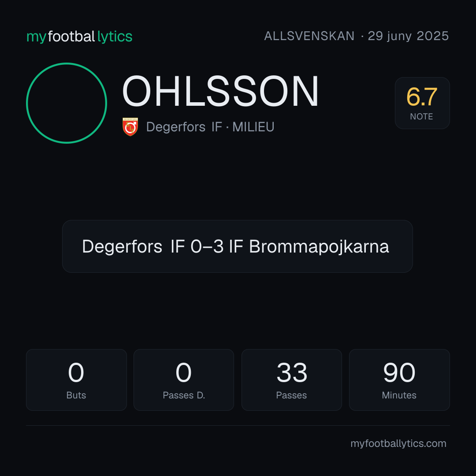Click the Degerfors IF club crest

(130, 126)
